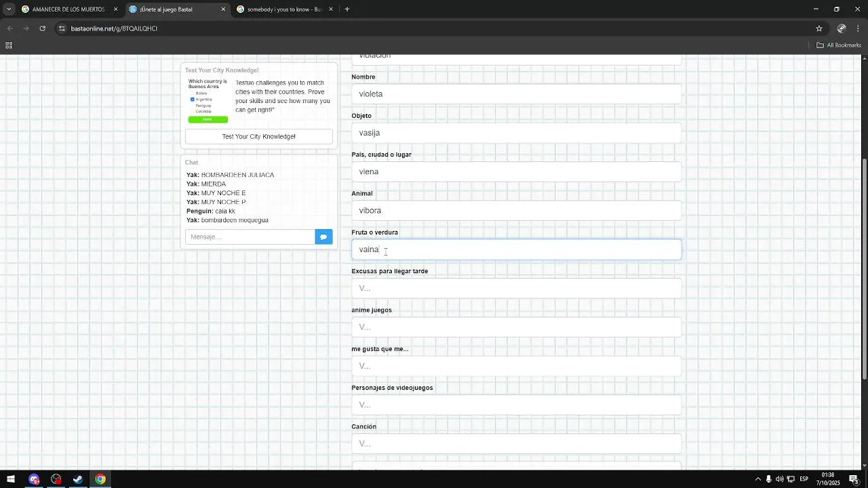Click the 'Test Your City Knowledge!' ad title
868x488 pixels.
point(222,70)
